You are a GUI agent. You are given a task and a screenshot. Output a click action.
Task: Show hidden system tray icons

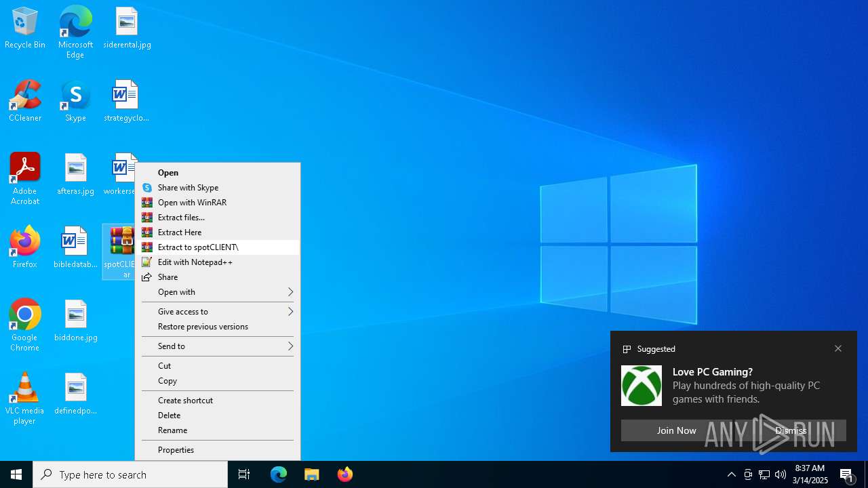[x=732, y=474]
